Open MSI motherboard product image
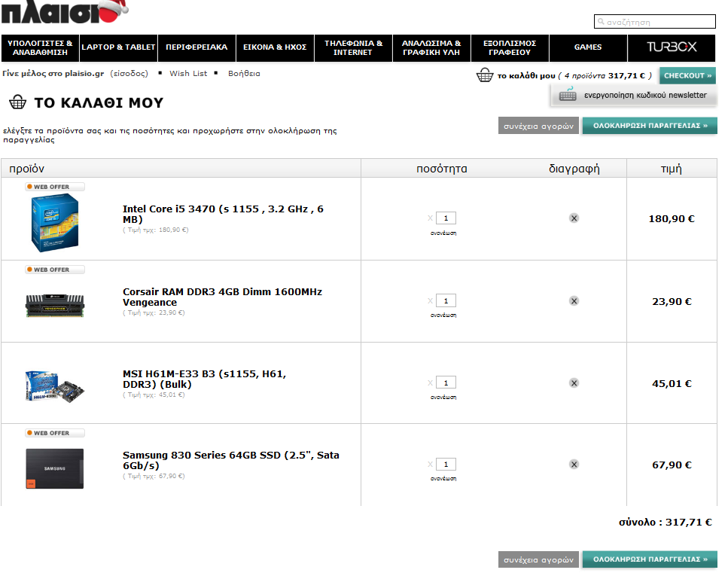Image resolution: width=728 pixels, height=576 pixels. 55,386
